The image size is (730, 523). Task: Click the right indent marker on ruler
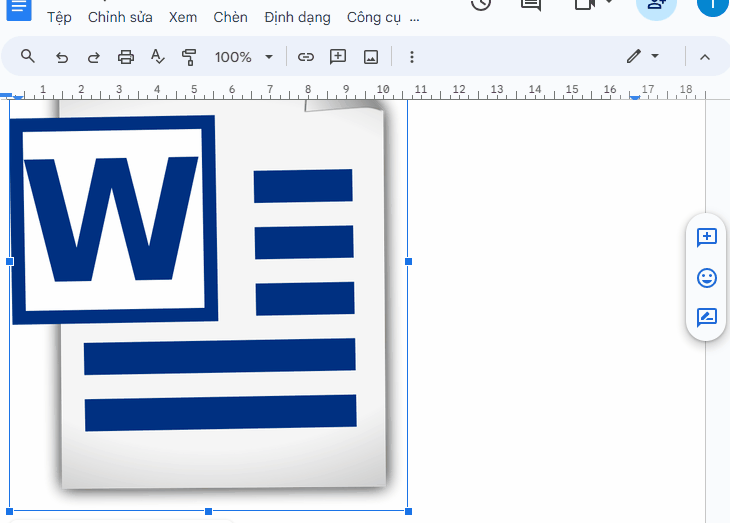[x=635, y=97]
